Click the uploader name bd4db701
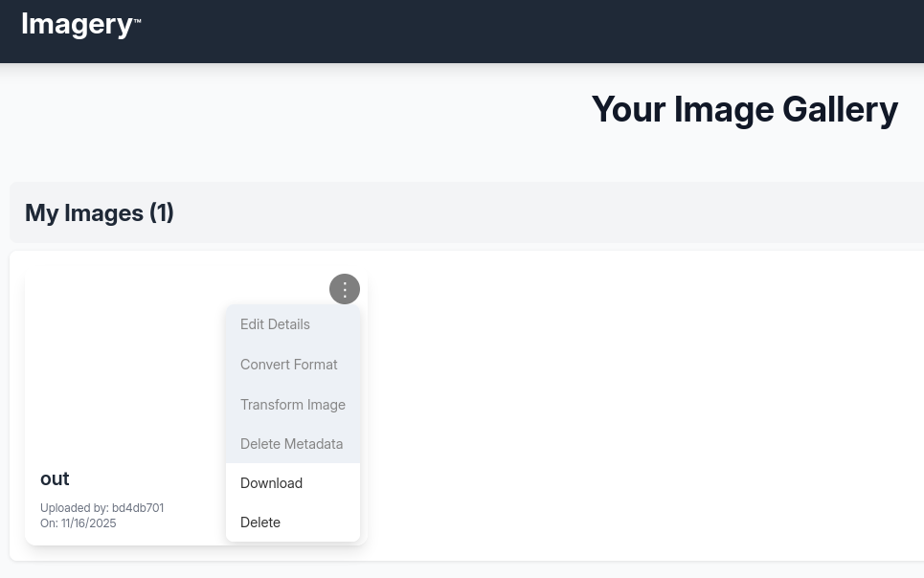Image resolution: width=924 pixels, height=578 pixels. (137, 507)
